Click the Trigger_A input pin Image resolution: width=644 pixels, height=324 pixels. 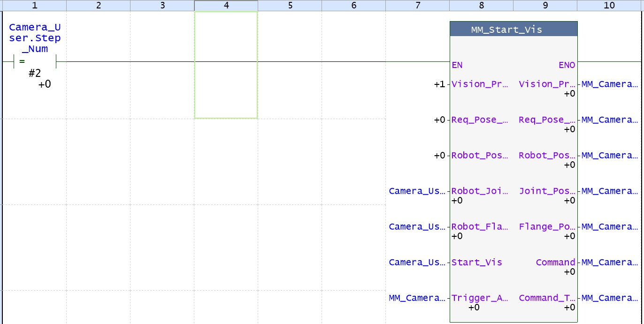click(479, 298)
